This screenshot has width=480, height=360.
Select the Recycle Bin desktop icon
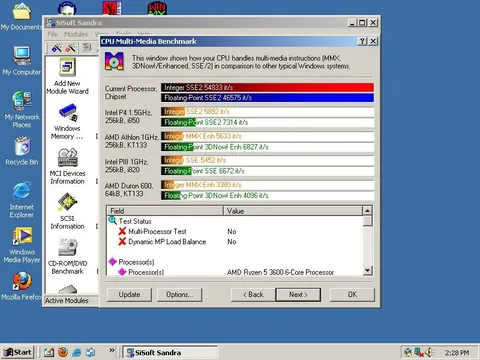(x=23, y=146)
